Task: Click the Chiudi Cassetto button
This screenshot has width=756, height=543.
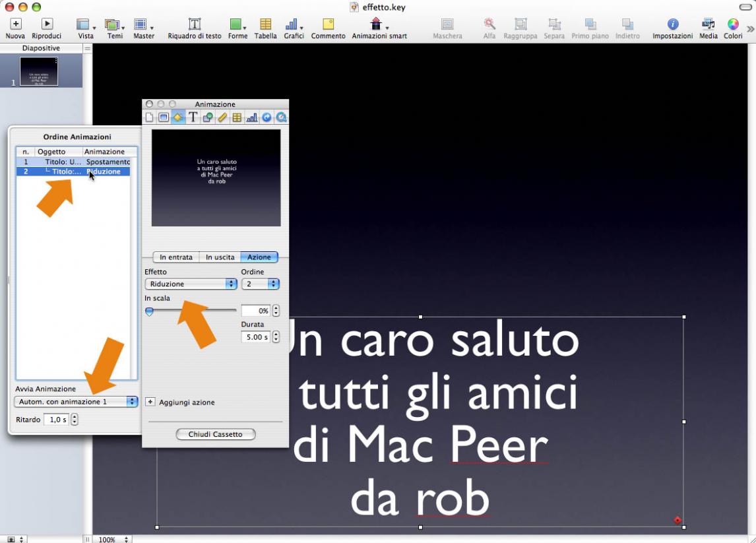Action: (x=216, y=434)
